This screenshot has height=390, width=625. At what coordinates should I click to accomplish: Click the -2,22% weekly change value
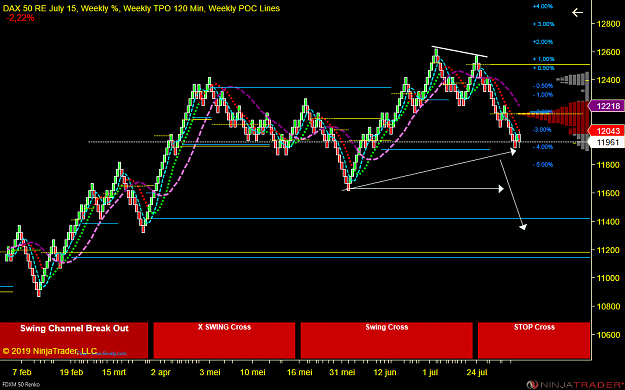(20, 18)
